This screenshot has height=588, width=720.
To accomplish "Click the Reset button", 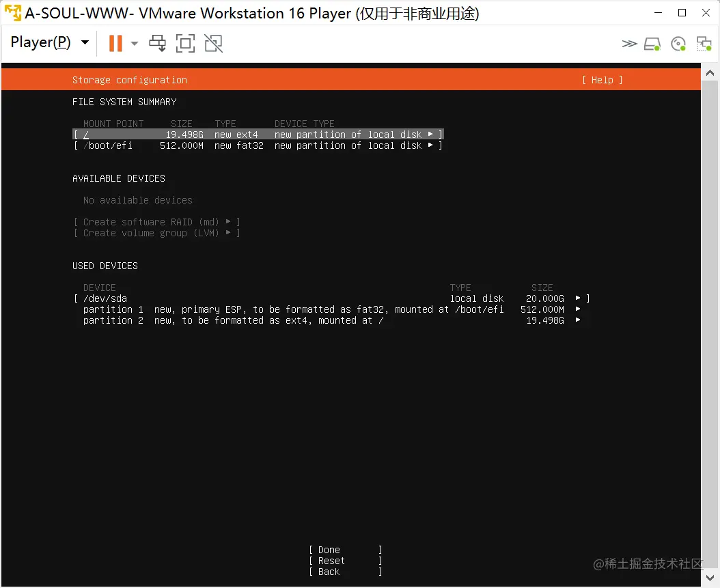I will pos(345,561).
